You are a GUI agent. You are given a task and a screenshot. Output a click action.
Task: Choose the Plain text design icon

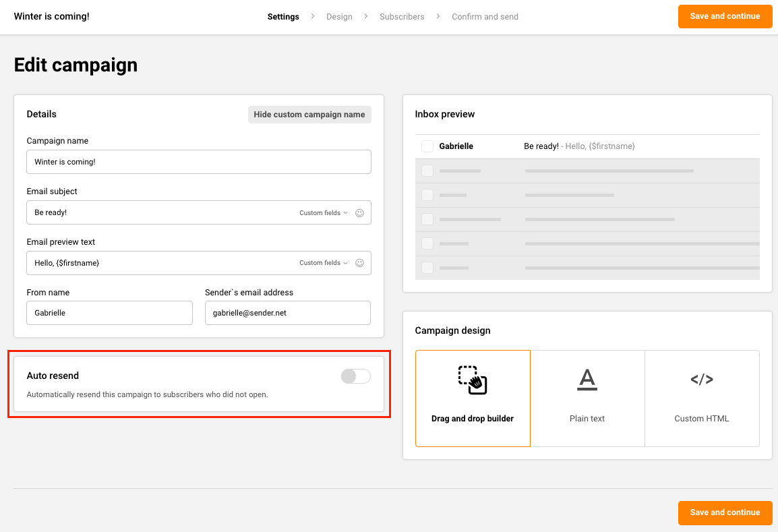pyautogui.click(x=587, y=380)
